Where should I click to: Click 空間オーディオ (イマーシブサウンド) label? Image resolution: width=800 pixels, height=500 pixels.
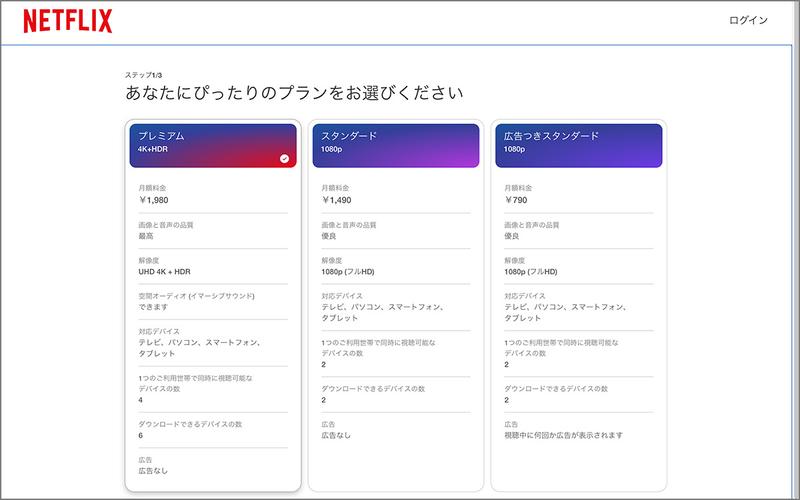tap(196, 296)
